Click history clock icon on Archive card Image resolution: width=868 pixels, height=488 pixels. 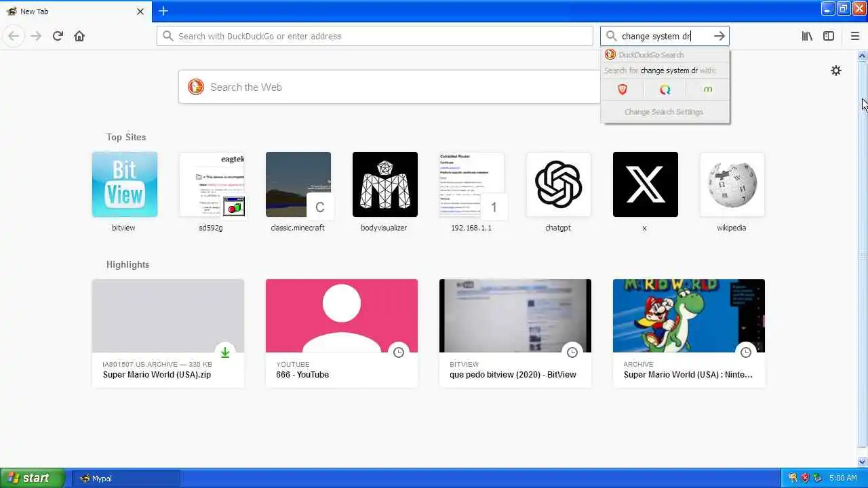746,352
